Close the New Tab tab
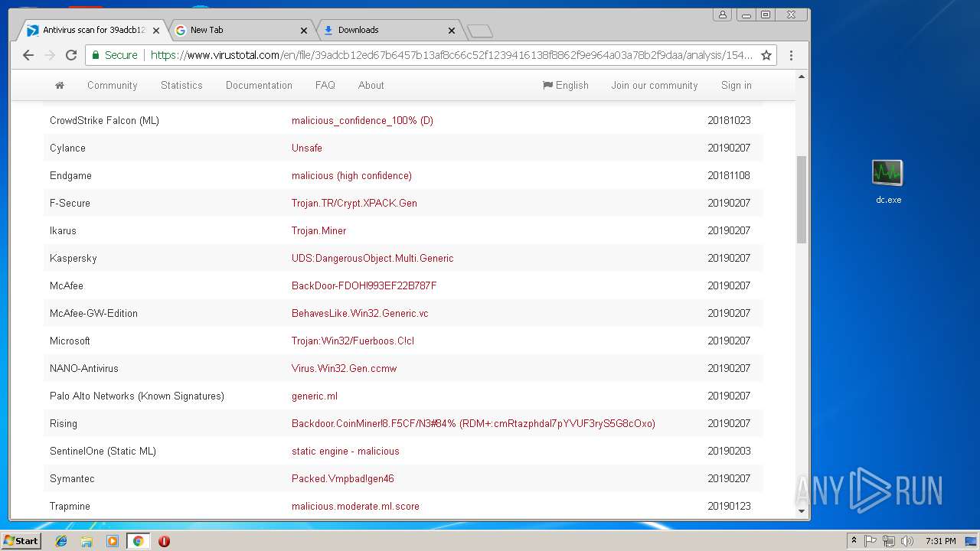This screenshot has width=980, height=551. coord(303,31)
